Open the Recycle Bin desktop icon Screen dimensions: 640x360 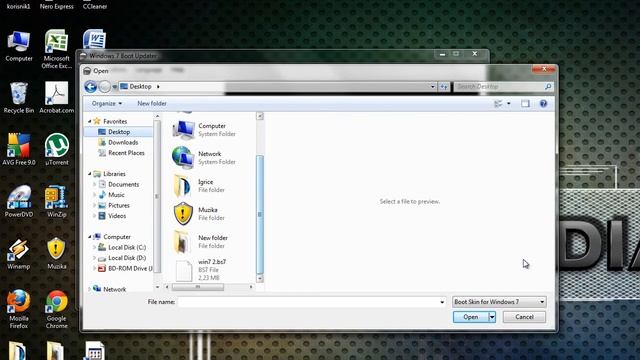pos(19,98)
